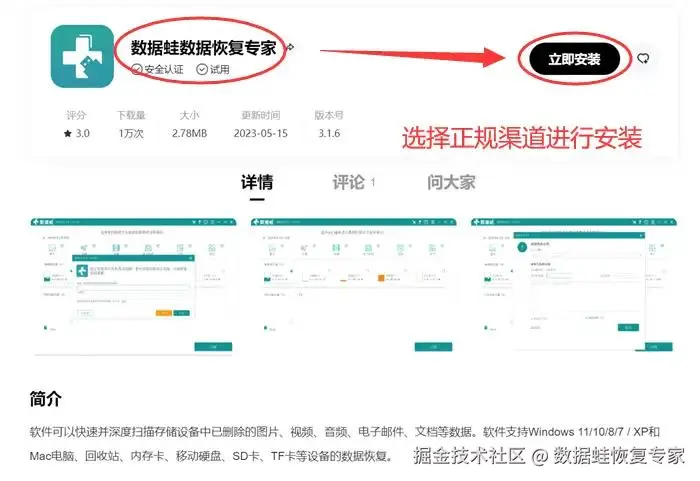Open the middle screenshot thumbnail
This screenshot has height=481, width=700.
coord(353,286)
